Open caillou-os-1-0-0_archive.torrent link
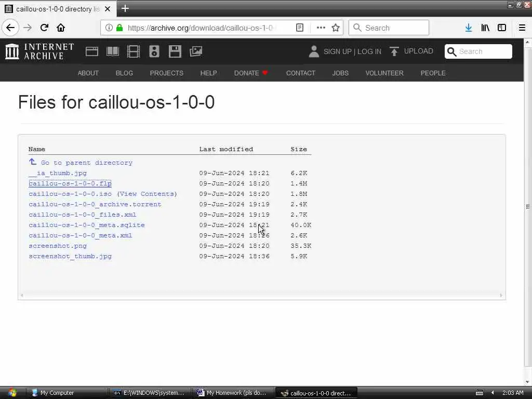 95,204
